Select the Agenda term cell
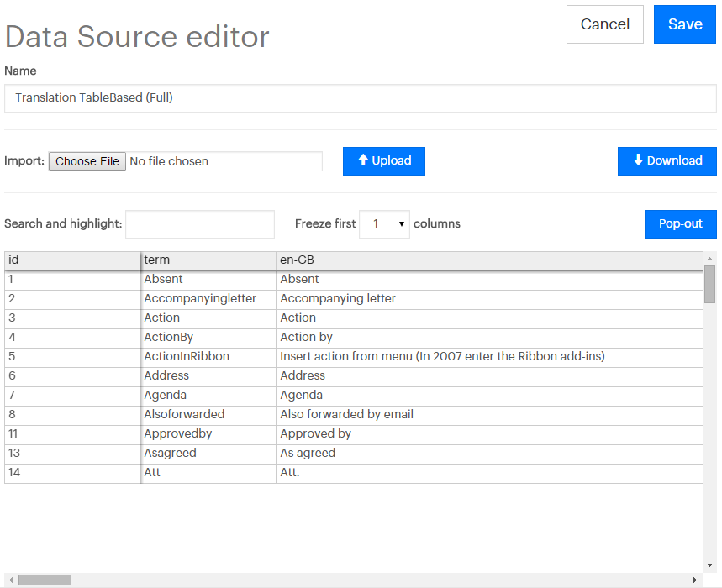The width and height of the screenshot is (722, 588). pos(208,396)
